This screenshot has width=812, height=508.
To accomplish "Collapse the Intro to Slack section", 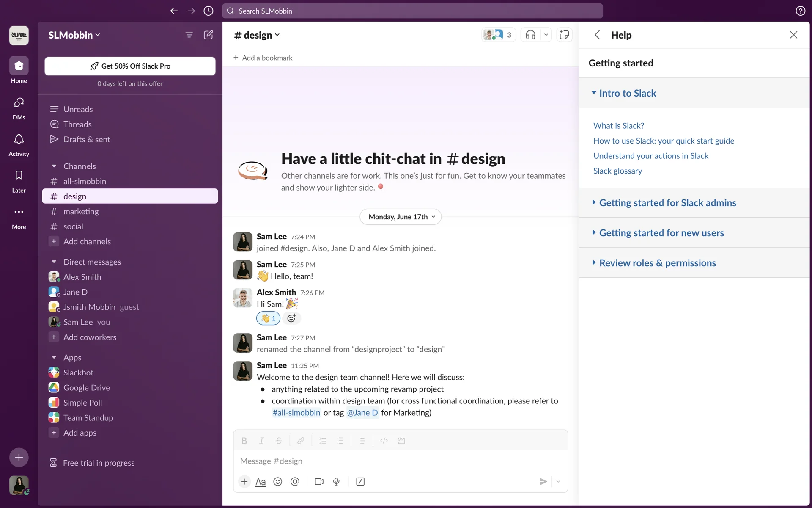I will [627, 93].
